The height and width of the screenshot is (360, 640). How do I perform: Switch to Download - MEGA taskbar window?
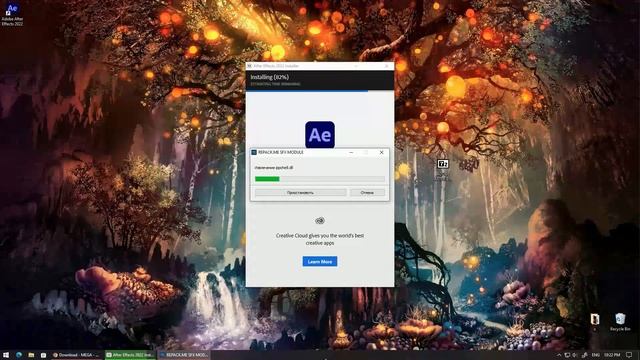[x=76, y=355]
